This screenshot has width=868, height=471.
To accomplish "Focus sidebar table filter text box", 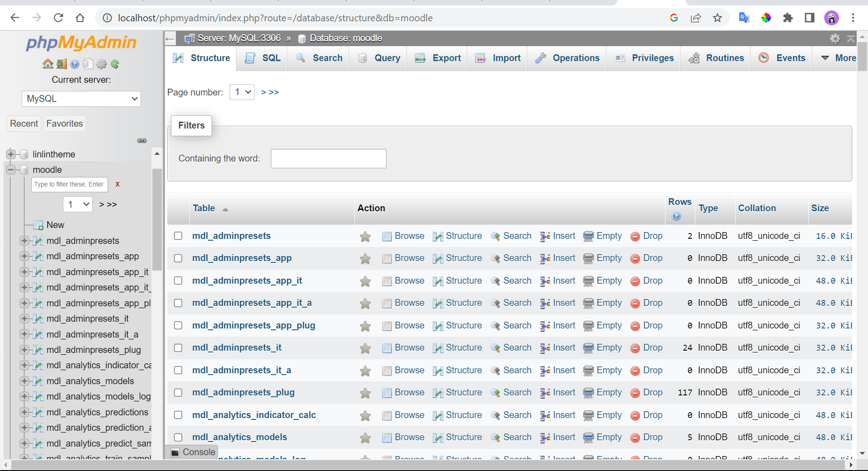I will click(70, 184).
